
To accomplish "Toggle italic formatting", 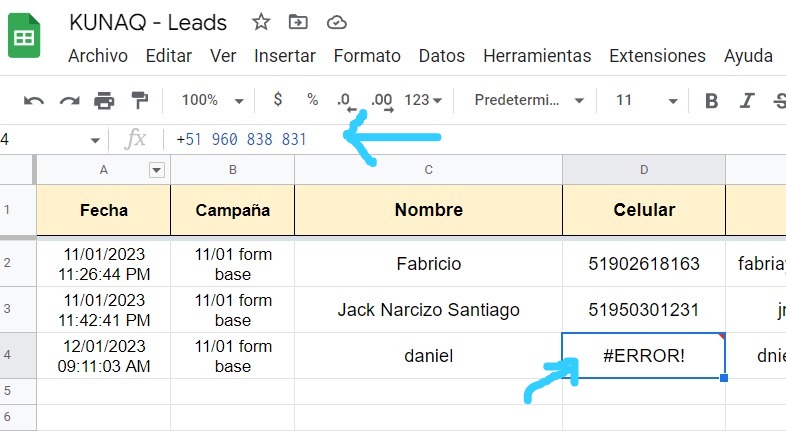I will coord(747,101).
